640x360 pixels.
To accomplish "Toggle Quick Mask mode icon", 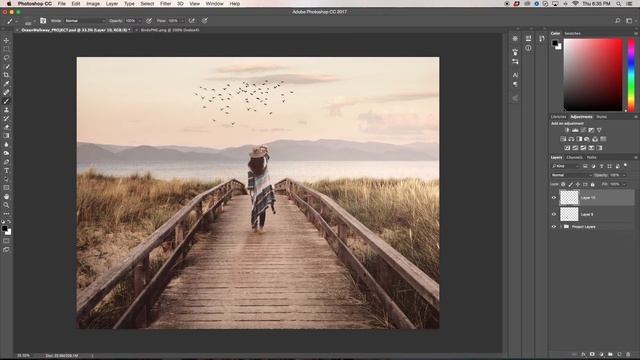I will [6, 241].
